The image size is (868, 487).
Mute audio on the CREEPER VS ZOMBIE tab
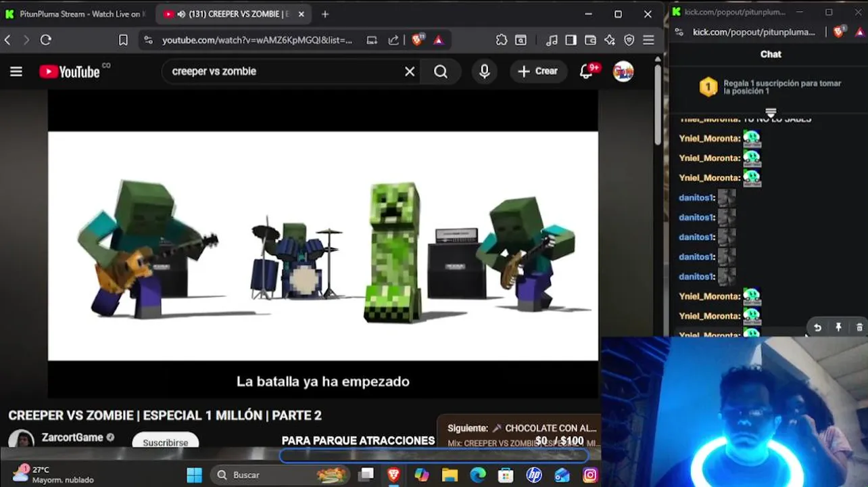181,14
